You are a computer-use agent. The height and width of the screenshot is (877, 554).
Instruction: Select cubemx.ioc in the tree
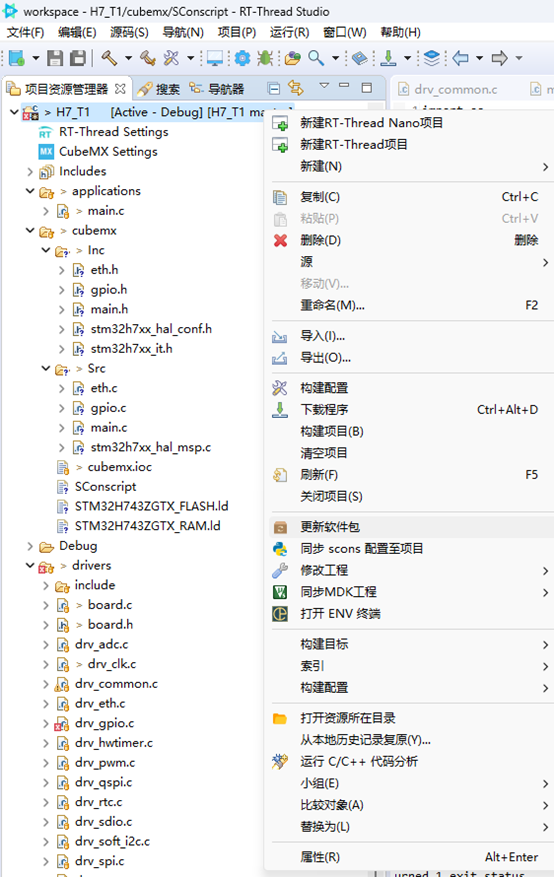click(119, 467)
